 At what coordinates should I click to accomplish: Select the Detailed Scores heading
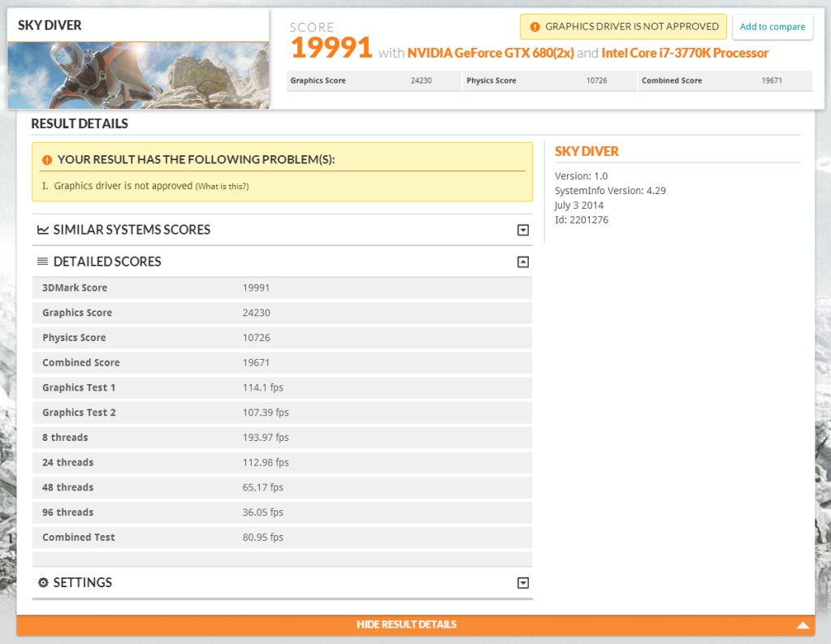tap(107, 261)
